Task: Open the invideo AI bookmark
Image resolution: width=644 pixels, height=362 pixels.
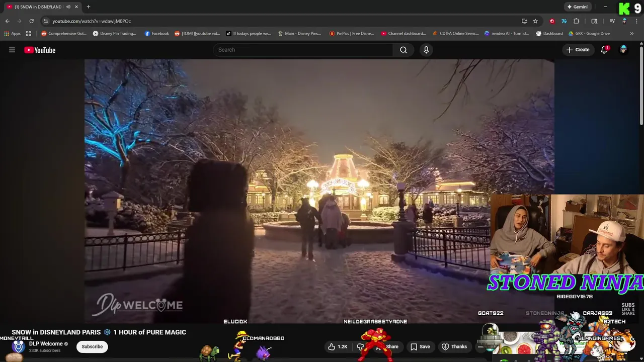Action: pyautogui.click(x=506, y=34)
